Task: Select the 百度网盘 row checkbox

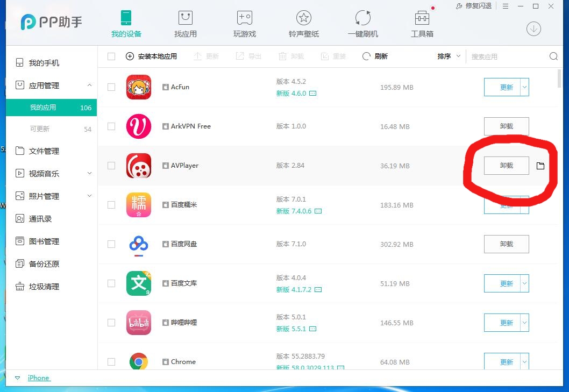Action: point(111,244)
